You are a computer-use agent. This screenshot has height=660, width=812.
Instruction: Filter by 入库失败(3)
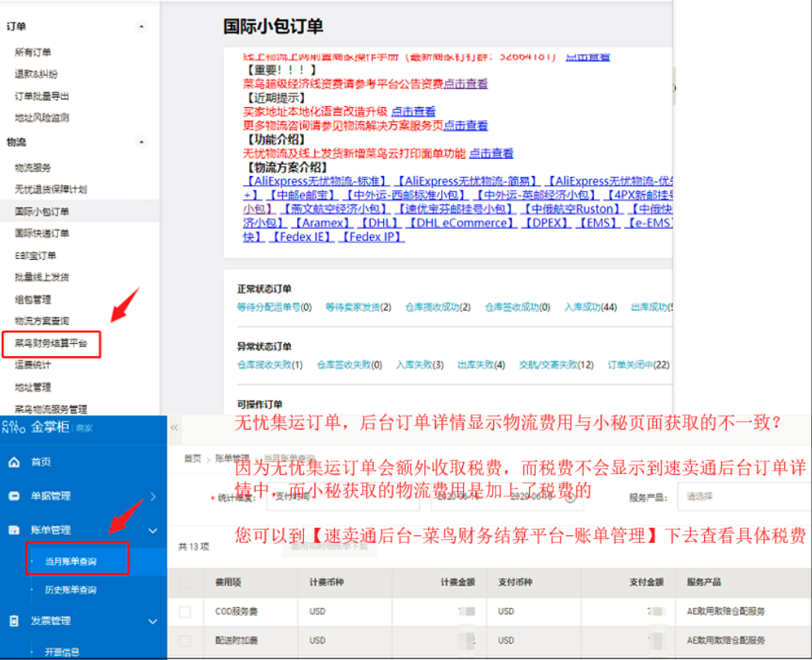pyautogui.click(x=420, y=365)
